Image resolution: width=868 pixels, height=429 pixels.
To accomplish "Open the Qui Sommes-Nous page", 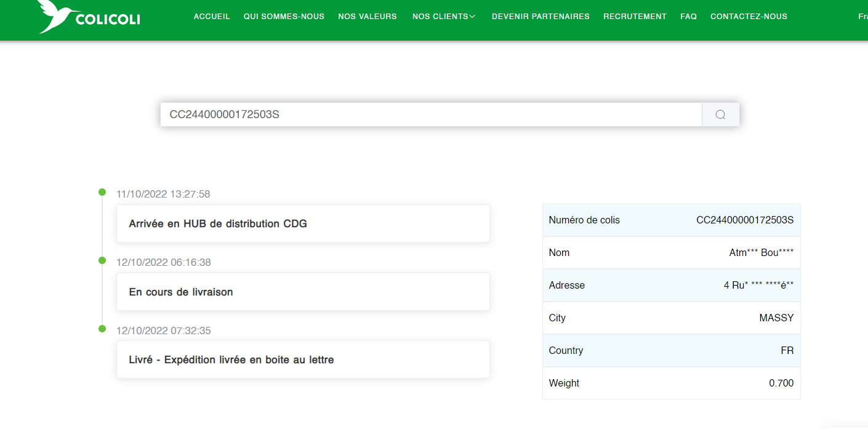I will [284, 17].
